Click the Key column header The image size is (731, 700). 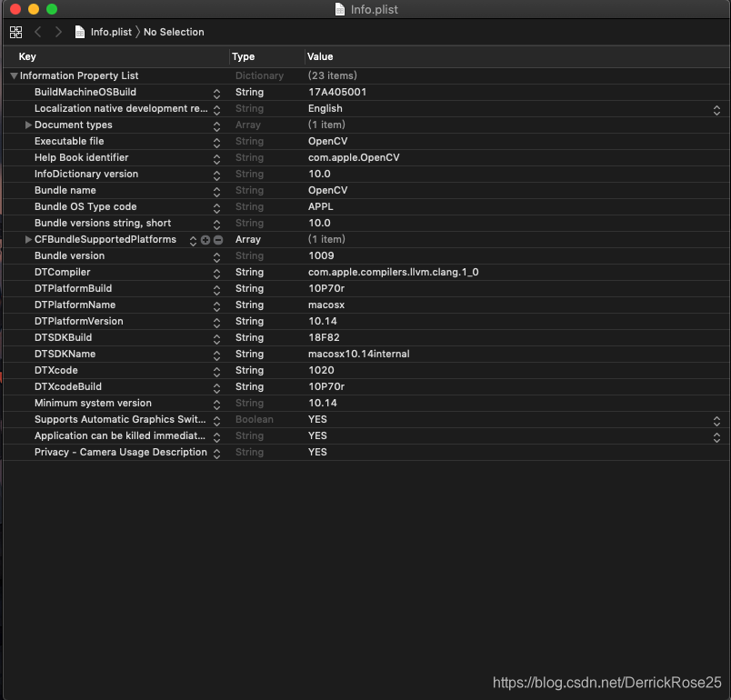point(27,56)
